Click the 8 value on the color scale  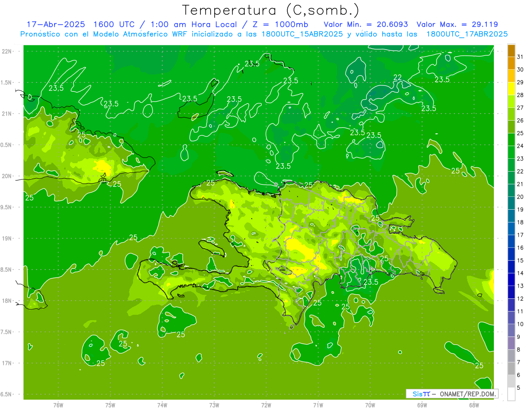(x=519, y=350)
